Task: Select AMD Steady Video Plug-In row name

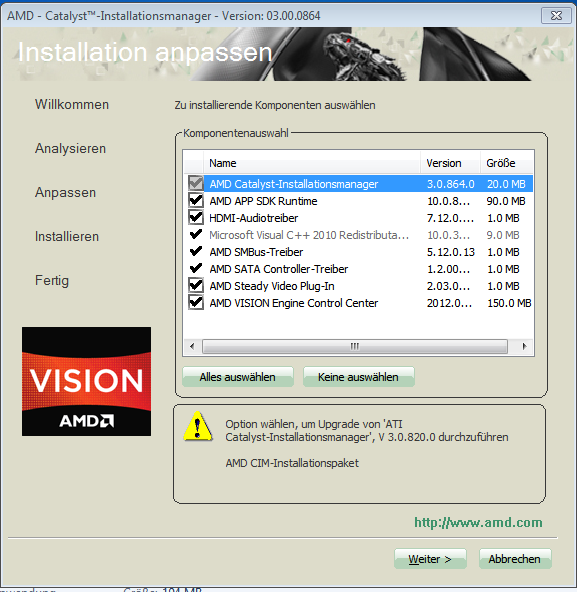Action: point(272,286)
